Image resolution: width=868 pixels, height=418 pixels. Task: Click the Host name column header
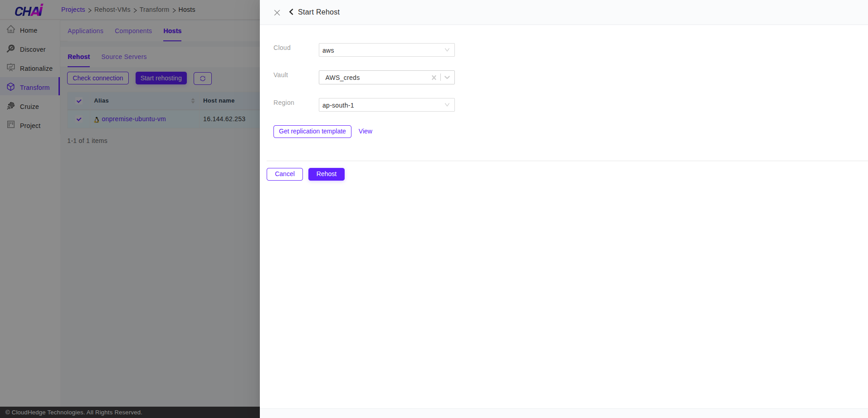pos(219,101)
